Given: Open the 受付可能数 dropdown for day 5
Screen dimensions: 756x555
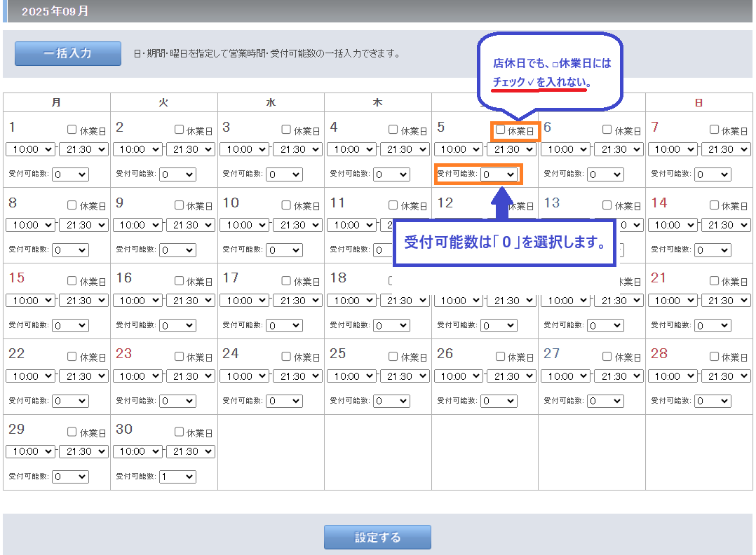Looking at the screenshot, I should point(499,174).
